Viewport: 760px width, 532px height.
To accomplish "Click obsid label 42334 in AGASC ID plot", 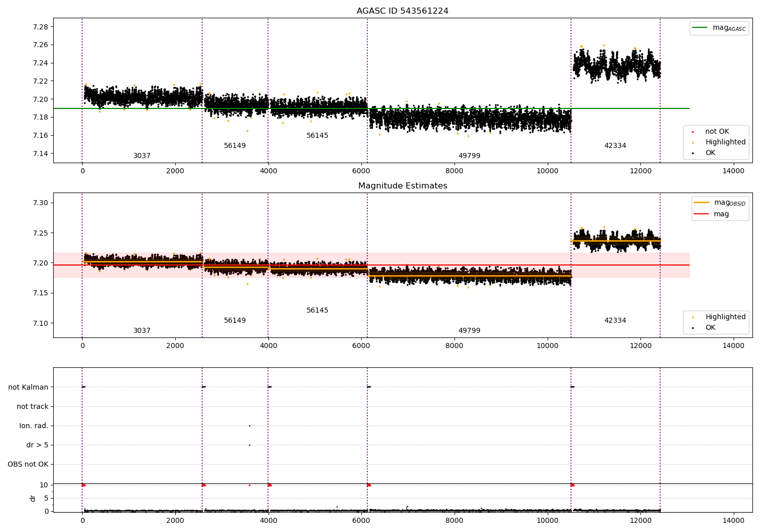I will (x=615, y=146).
